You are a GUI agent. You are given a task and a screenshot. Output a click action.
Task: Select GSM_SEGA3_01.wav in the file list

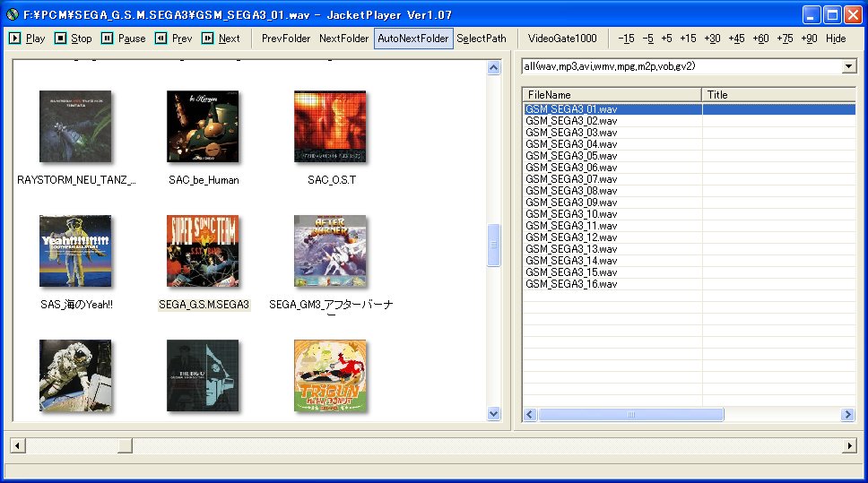(x=571, y=109)
